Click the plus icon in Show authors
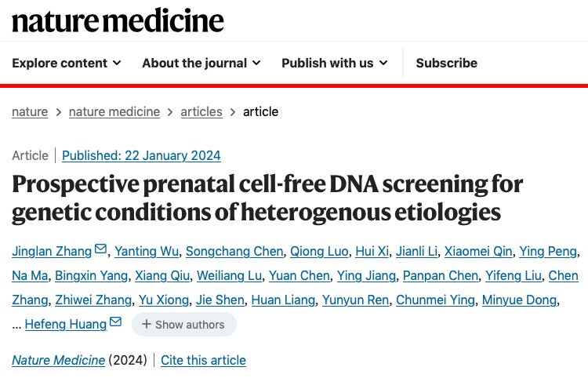 [x=147, y=325]
